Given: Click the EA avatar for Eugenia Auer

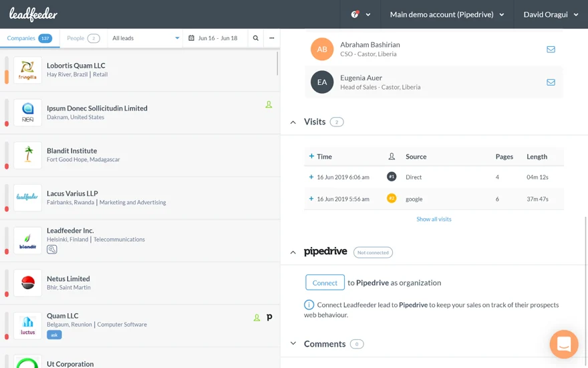Looking at the screenshot, I should click(322, 82).
